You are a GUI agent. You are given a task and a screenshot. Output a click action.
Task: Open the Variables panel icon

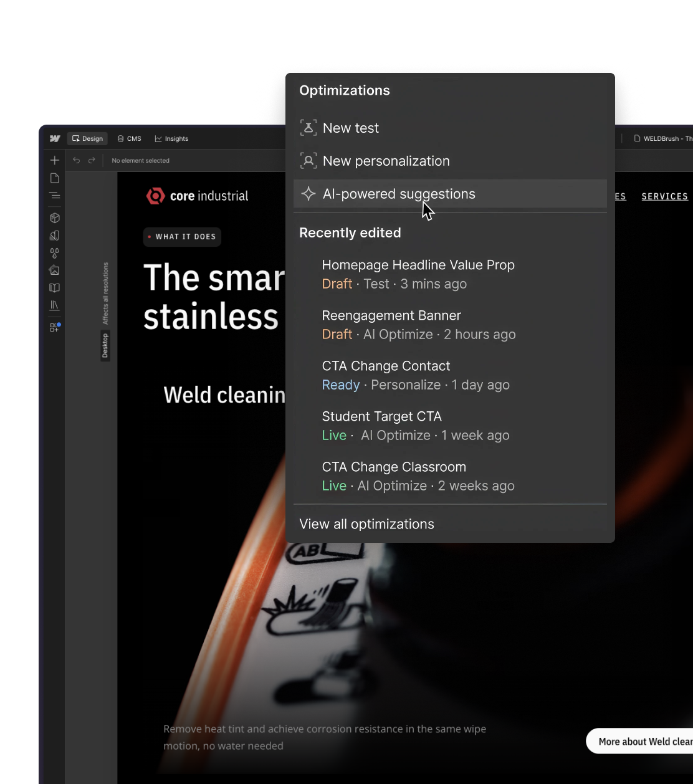click(55, 236)
